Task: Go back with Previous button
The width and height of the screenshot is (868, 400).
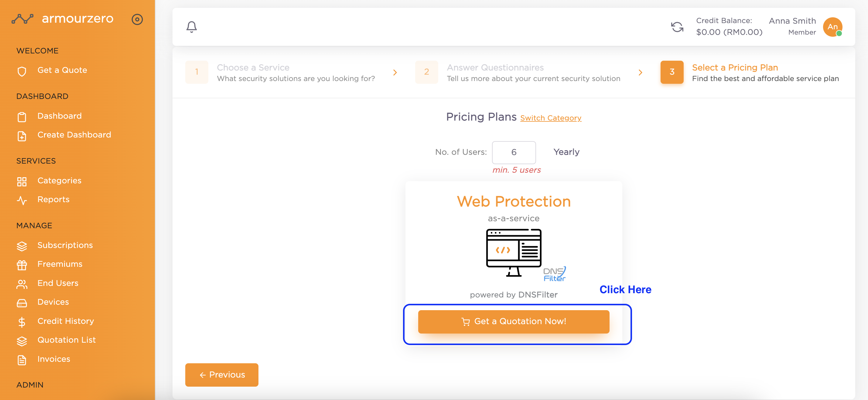Action: (x=222, y=375)
